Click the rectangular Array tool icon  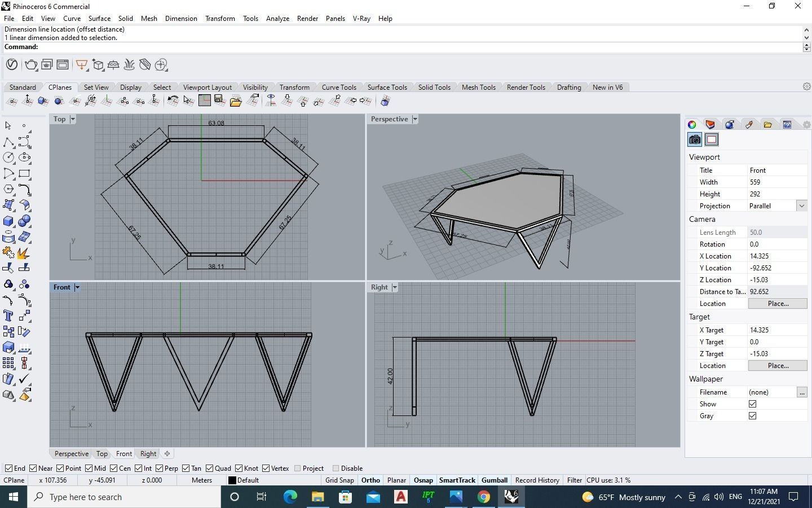8,363
